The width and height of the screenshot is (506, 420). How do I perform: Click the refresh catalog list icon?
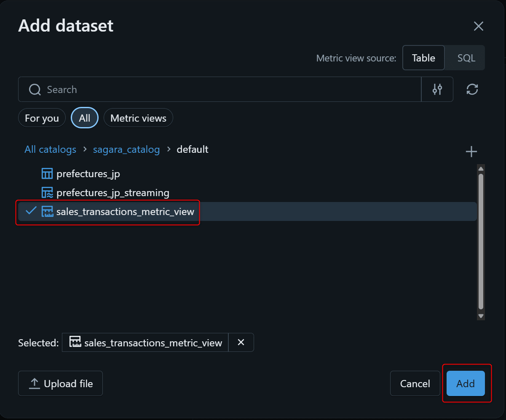pyautogui.click(x=472, y=89)
